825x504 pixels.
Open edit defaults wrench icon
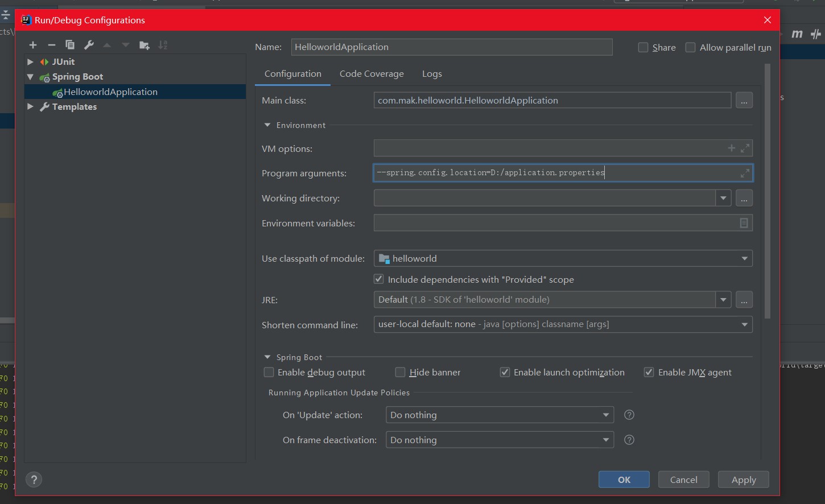tap(89, 45)
